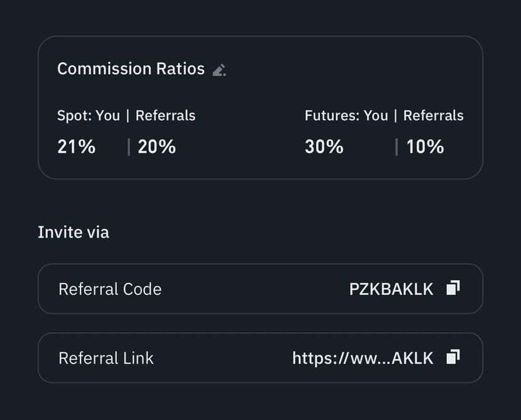Select the Futures referrals 10% value
This screenshot has height=420, width=521.
pyautogui.click(x=425, y=147)
